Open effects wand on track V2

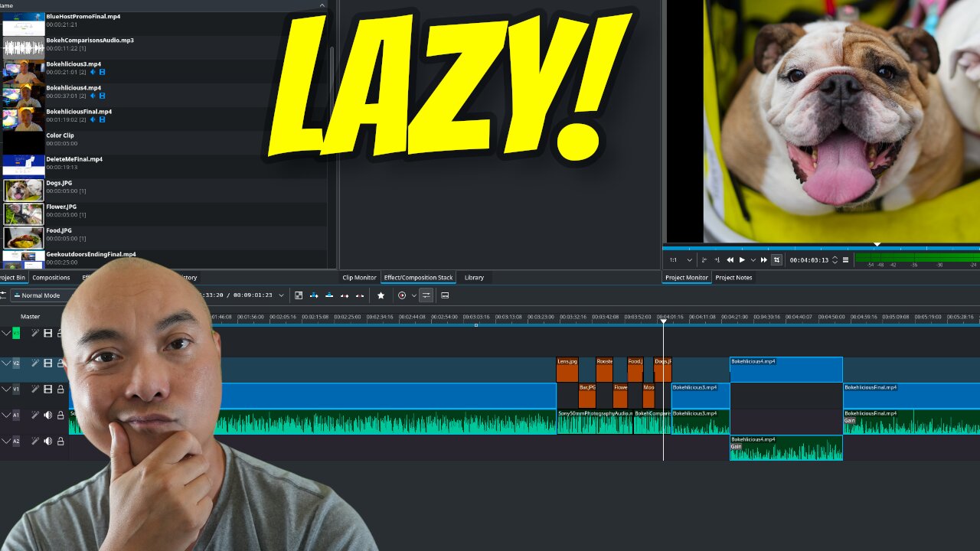pyautogui.click(x=35, y=363)
